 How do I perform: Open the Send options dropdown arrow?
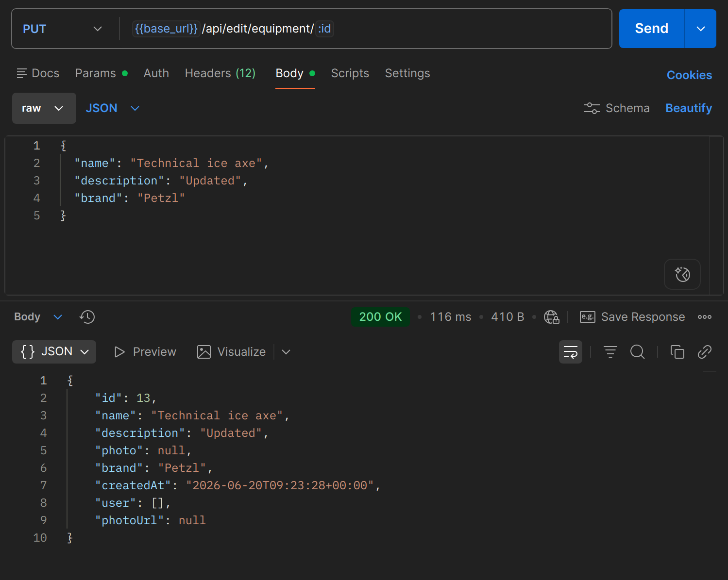(x=700, y=29)
